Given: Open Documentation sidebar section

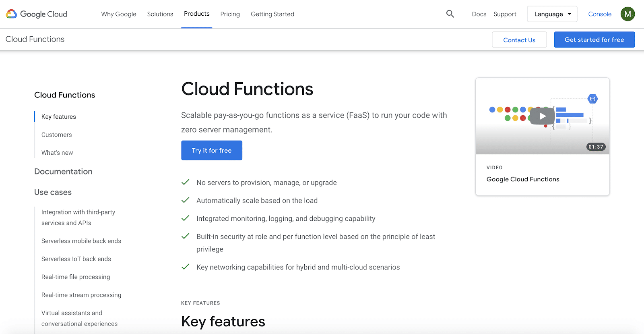Looking at the screenshot, I should [x=63, y=172].
